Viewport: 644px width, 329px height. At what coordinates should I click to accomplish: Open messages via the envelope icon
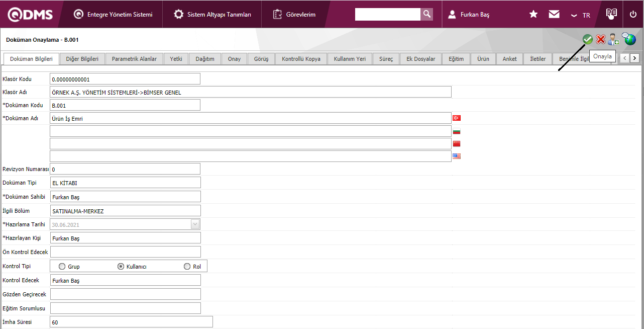coord(554,14)
